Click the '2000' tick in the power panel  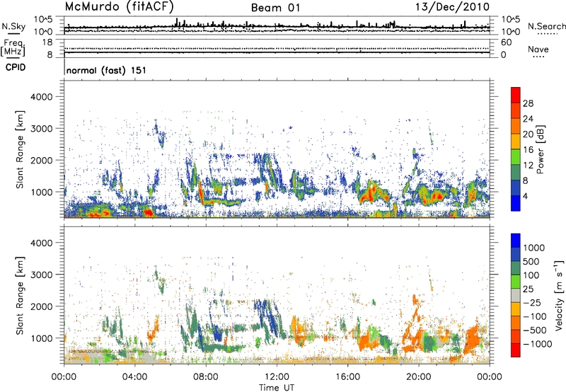tap(41, 161)
